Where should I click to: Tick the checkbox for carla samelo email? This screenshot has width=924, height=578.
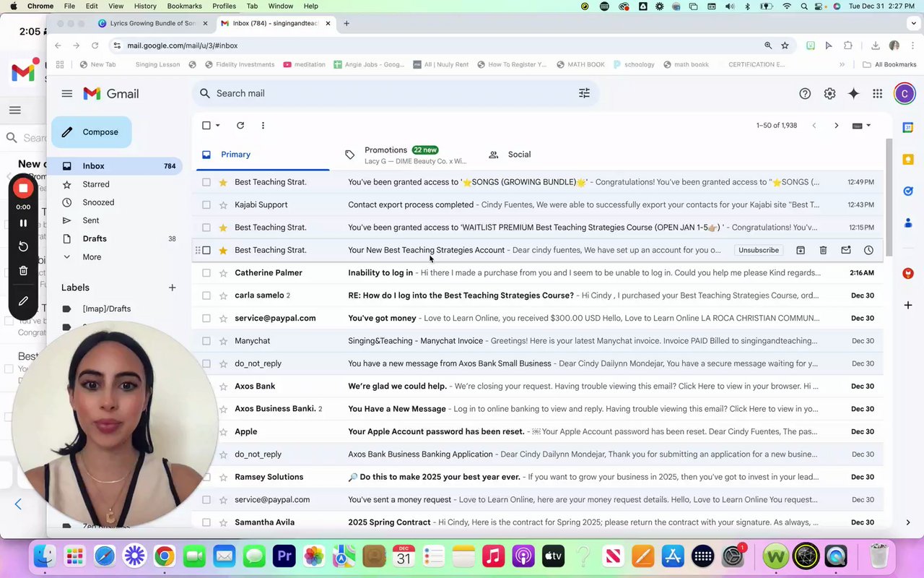(206, 296)
